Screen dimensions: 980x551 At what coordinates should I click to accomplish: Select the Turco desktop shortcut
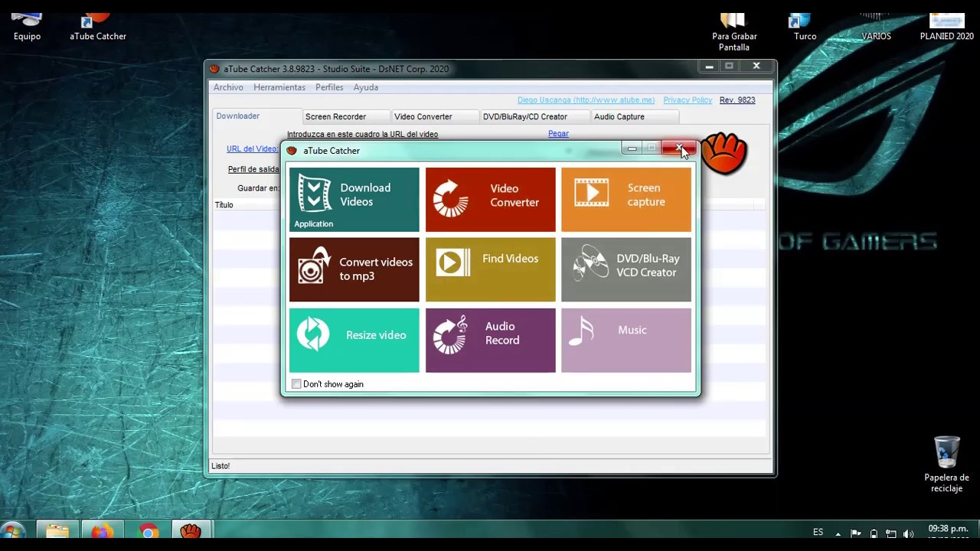(805, 26)
